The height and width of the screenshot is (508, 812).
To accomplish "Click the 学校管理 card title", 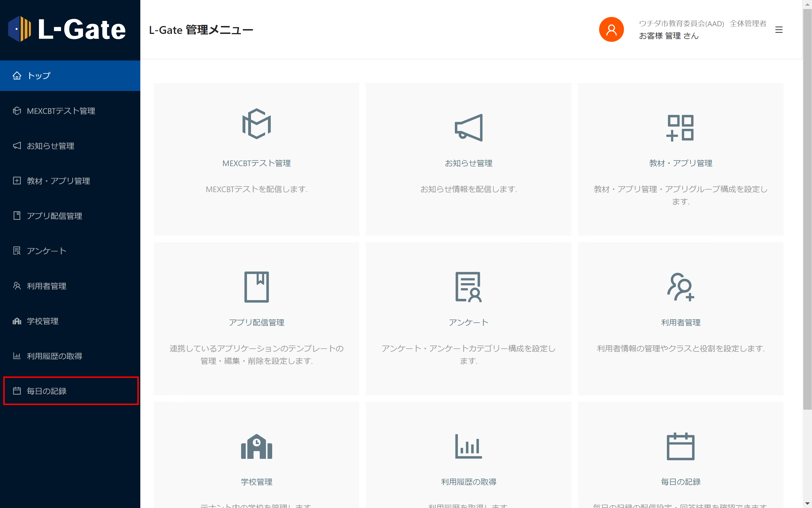I will [x=256, y=482].
